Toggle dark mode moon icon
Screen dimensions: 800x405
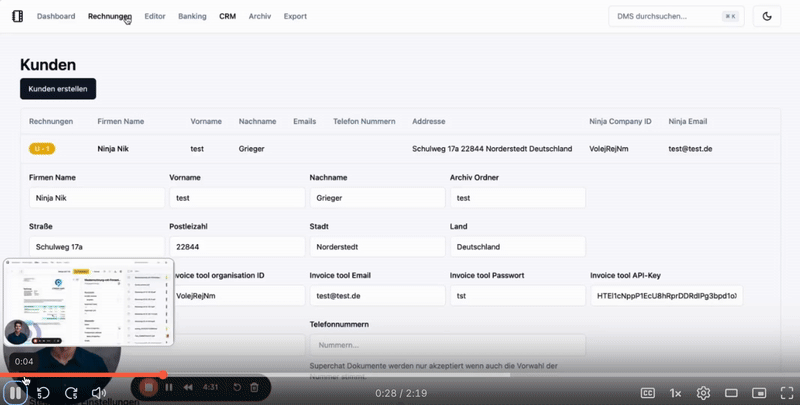767,16
